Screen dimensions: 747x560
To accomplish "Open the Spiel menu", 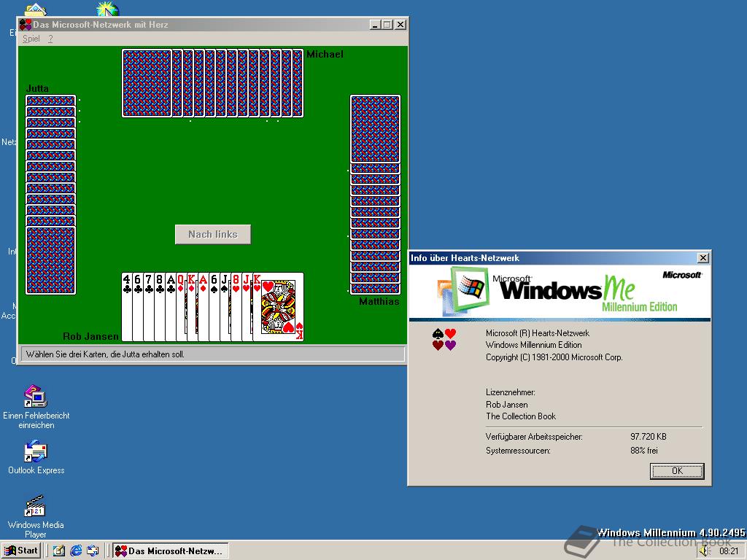I will (31, 39).
